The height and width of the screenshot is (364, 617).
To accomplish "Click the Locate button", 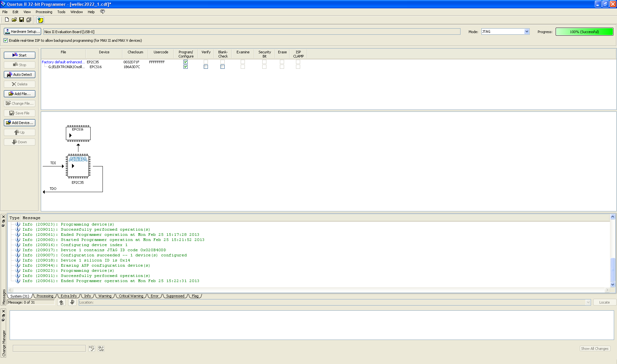I will pos(604,302).
